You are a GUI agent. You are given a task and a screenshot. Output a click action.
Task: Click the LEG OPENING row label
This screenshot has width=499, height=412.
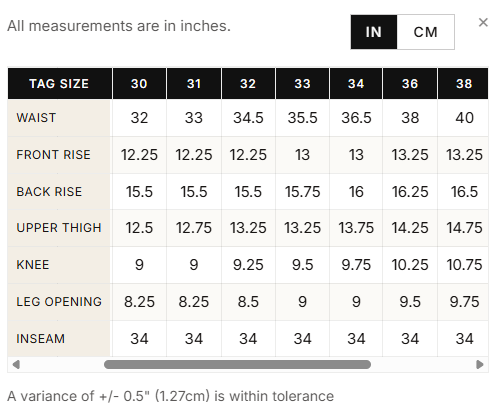59,302
